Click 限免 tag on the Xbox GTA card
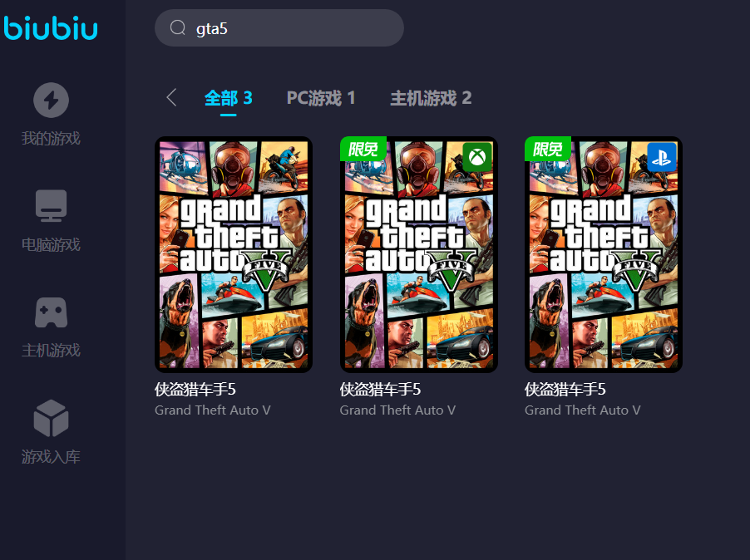This screenshot has width=750, height=560. (x=363, y=149)
